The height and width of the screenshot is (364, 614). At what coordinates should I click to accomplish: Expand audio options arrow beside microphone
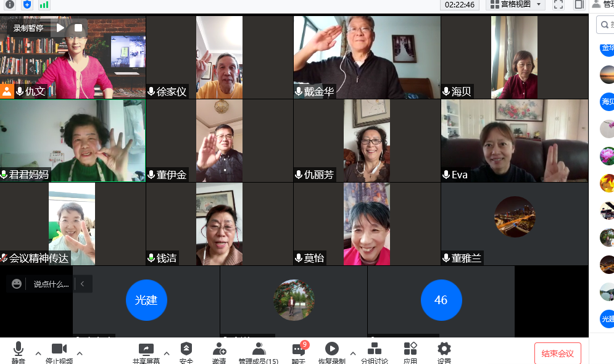(38, 354)
